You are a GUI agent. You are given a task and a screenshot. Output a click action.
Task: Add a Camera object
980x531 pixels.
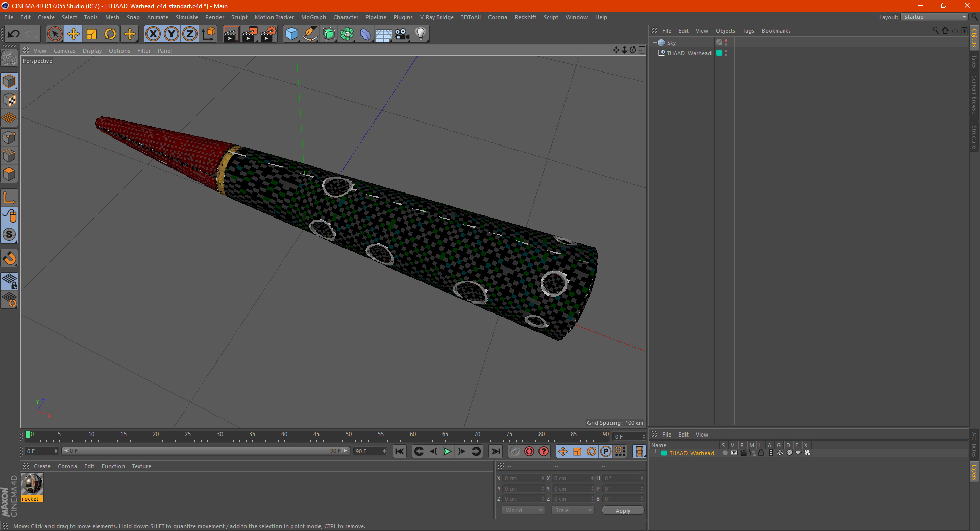[402, 34]
